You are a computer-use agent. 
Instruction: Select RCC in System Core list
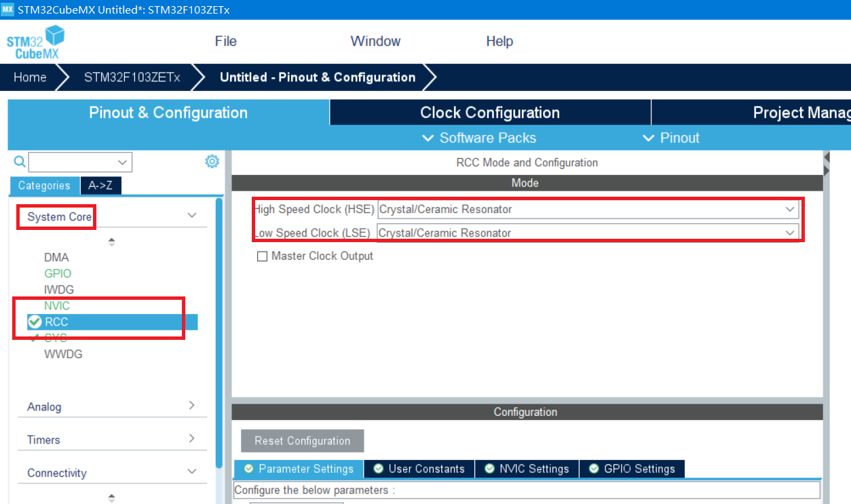113,322
